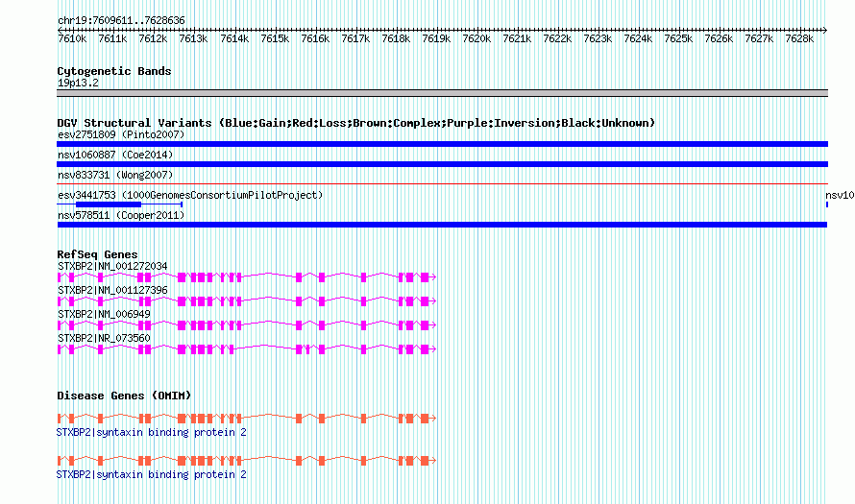This screenshot has height=504, width=855.
Task: Click the 7617k ruler position
Action: pyautogui.click(x=355, y=39)
